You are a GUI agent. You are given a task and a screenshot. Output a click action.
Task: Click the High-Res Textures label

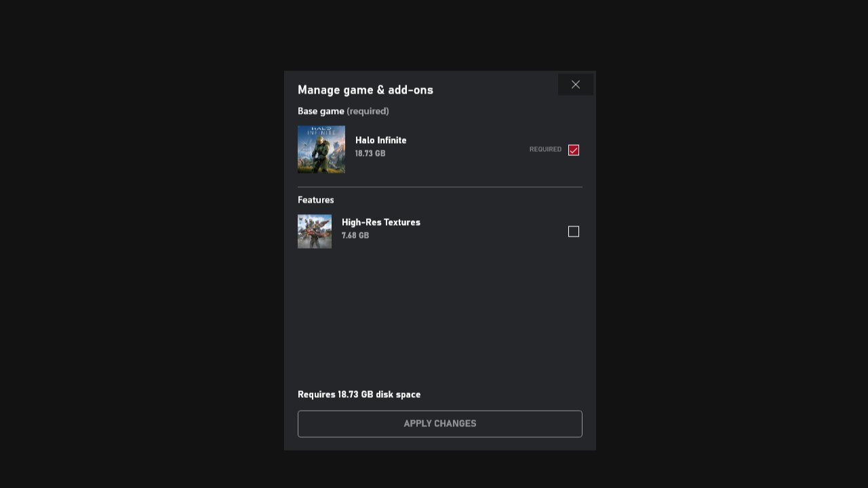pos(381,222)
